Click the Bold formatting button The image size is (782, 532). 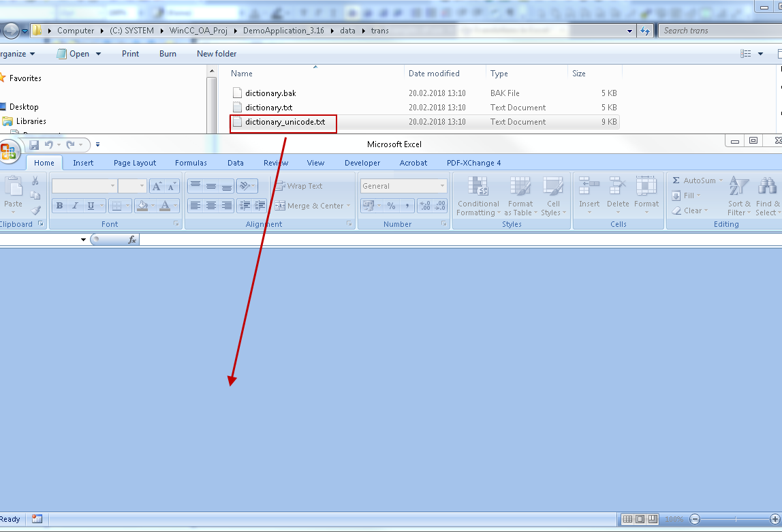point(59,206)
